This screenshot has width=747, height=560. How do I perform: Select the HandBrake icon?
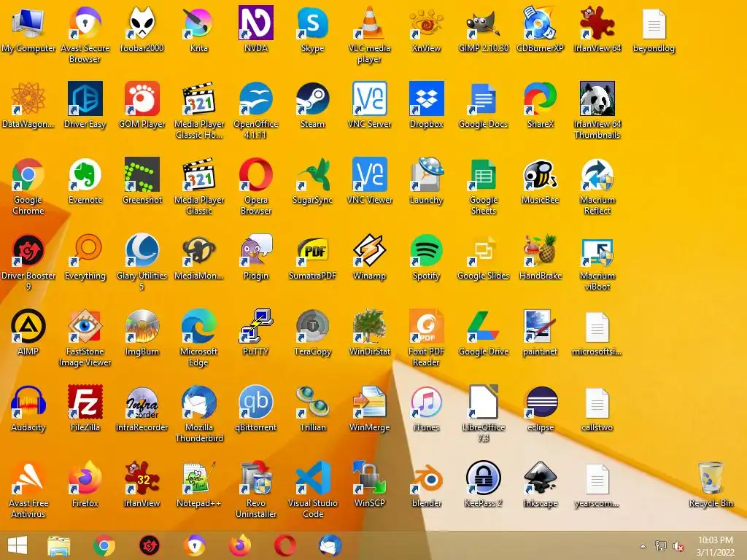[540, 250]
